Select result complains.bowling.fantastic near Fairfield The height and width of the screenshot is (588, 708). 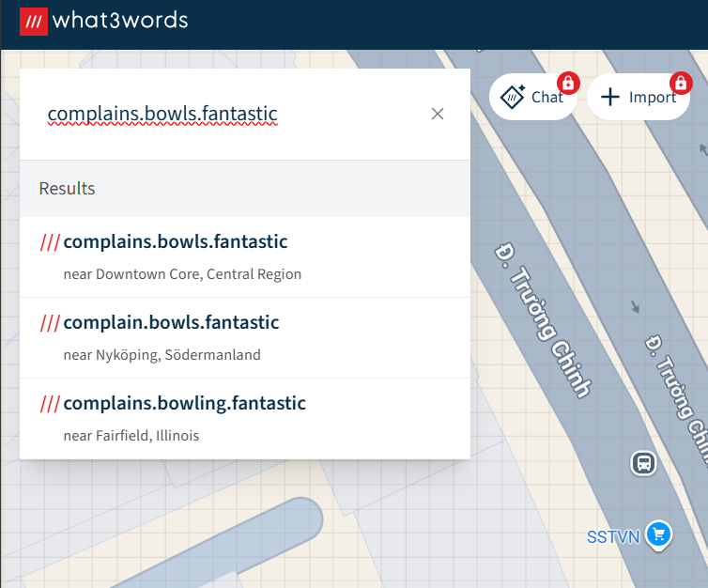(245, 419)
